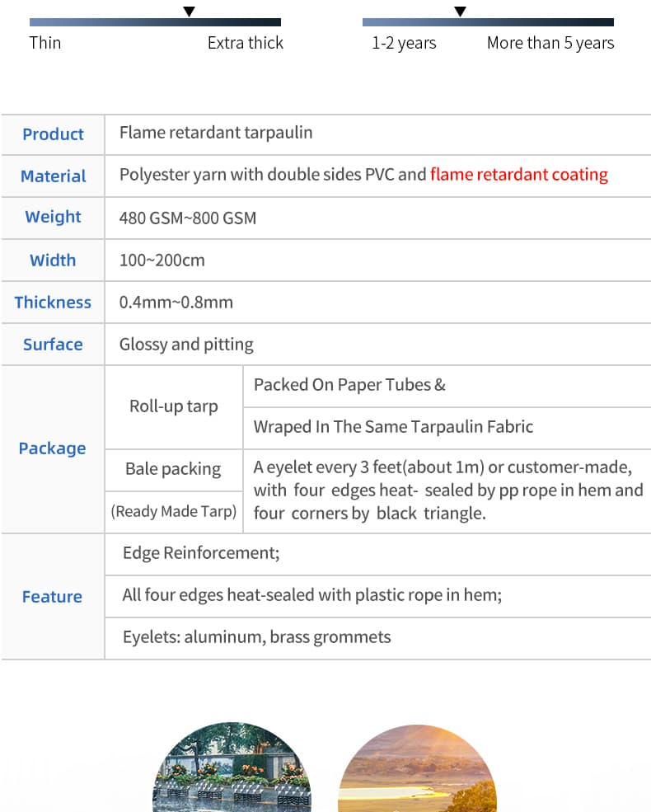Select the Surface row label
The height and width of the screenshot is (812, 651).
[x=53, y=345]
